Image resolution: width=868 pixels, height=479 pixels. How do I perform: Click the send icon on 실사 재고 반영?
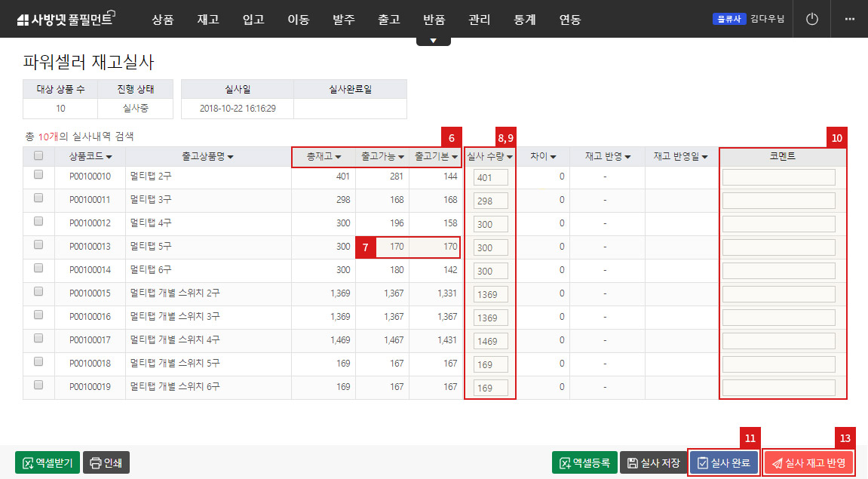pyautogui.click(x=778, y=462)
